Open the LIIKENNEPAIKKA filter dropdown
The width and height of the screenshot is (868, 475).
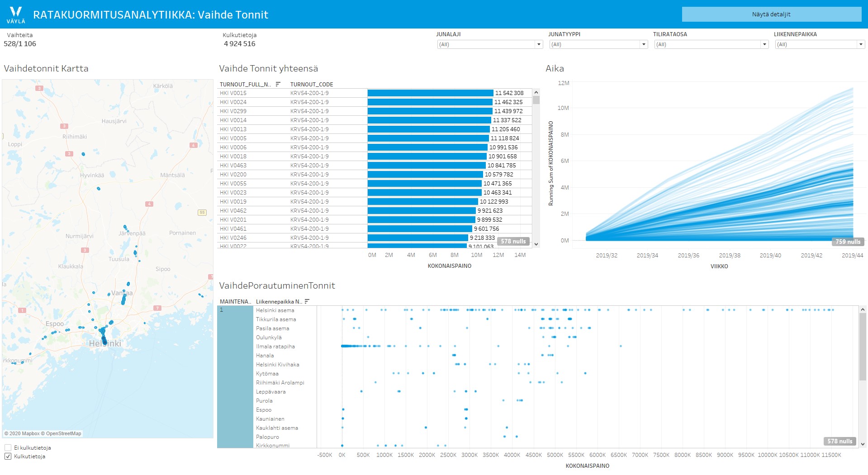pos(860,44)
